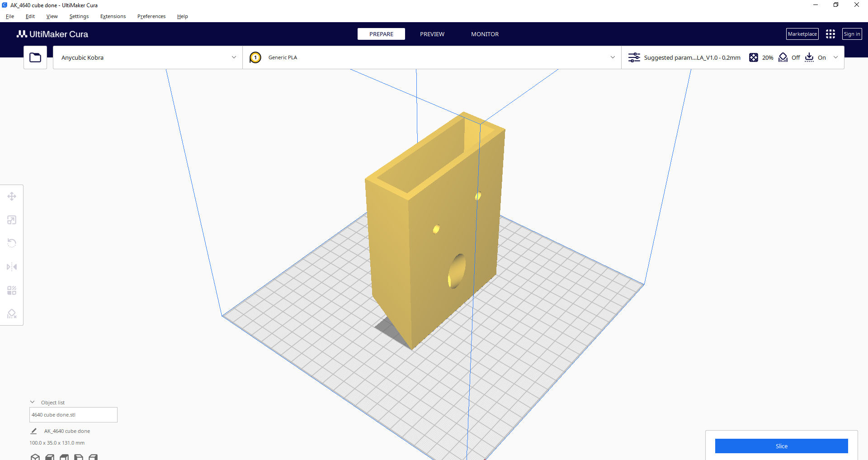
Task: Click the support structure icon
Action: pos(783,57)
